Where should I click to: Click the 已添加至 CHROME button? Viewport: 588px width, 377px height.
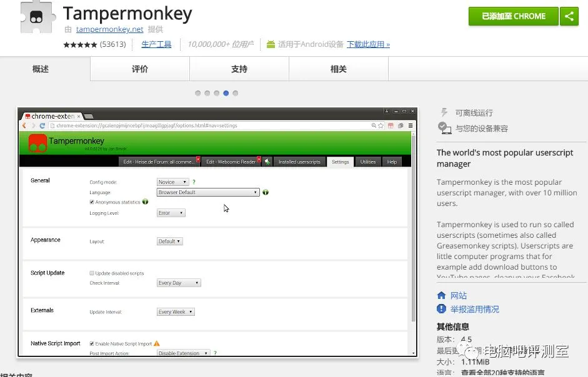(514, 16)
